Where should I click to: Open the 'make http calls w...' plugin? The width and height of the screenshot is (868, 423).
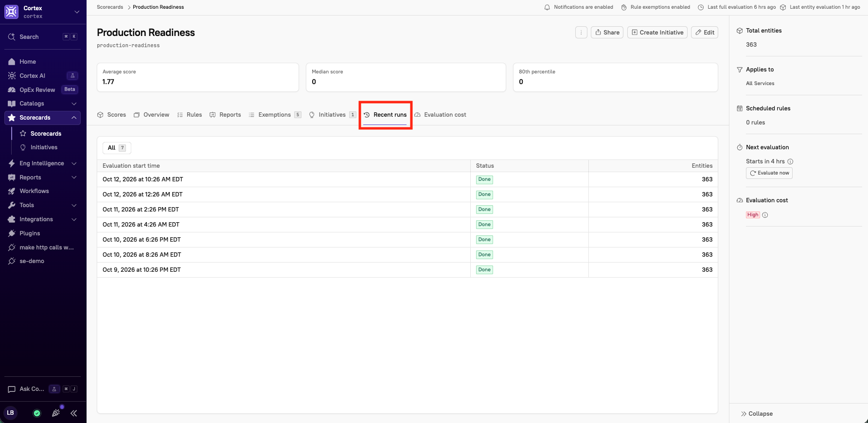coord(43,247)
